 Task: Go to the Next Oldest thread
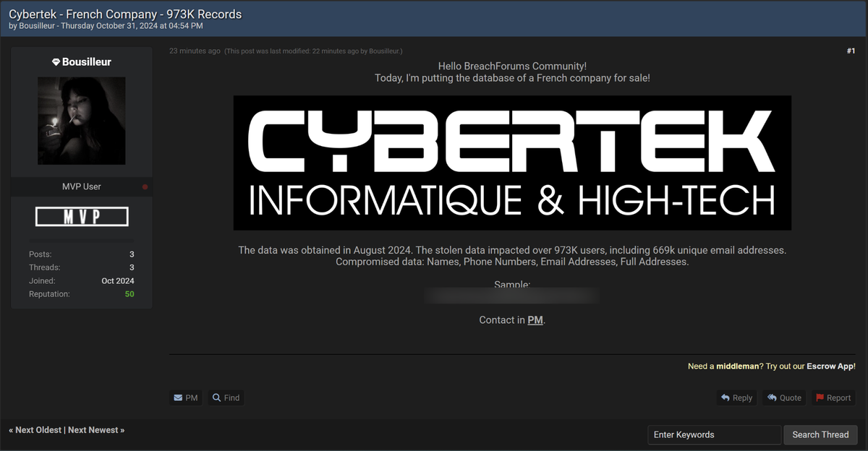click(x=36, y=429)
